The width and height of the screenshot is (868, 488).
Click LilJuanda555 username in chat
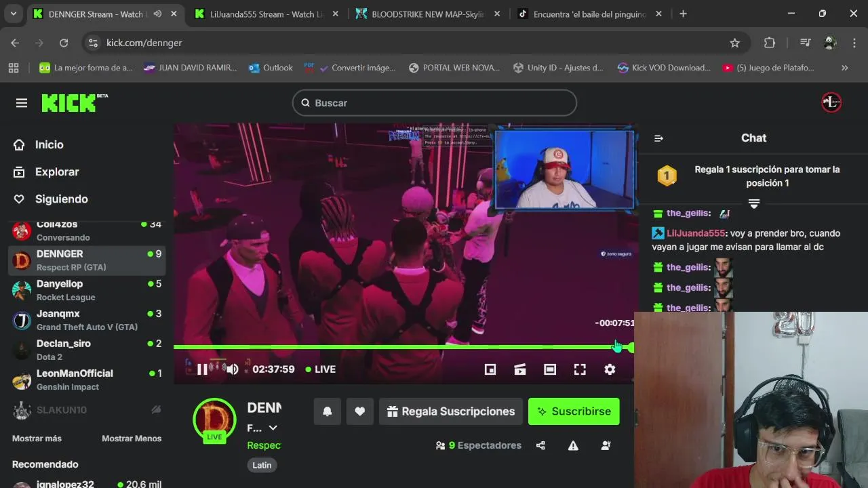pos(696,233)
